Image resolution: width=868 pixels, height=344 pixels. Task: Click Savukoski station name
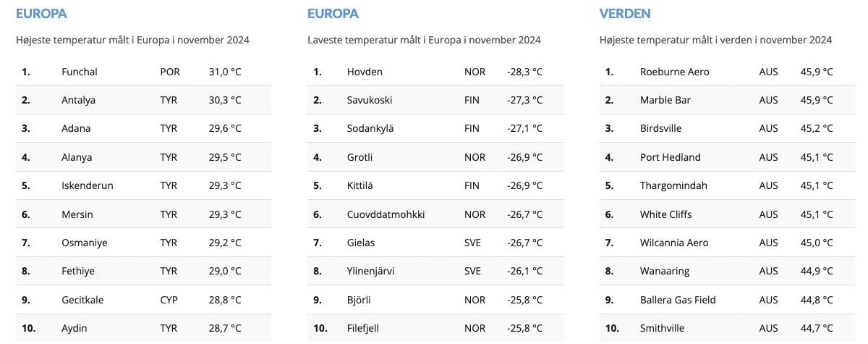(370, 100)
